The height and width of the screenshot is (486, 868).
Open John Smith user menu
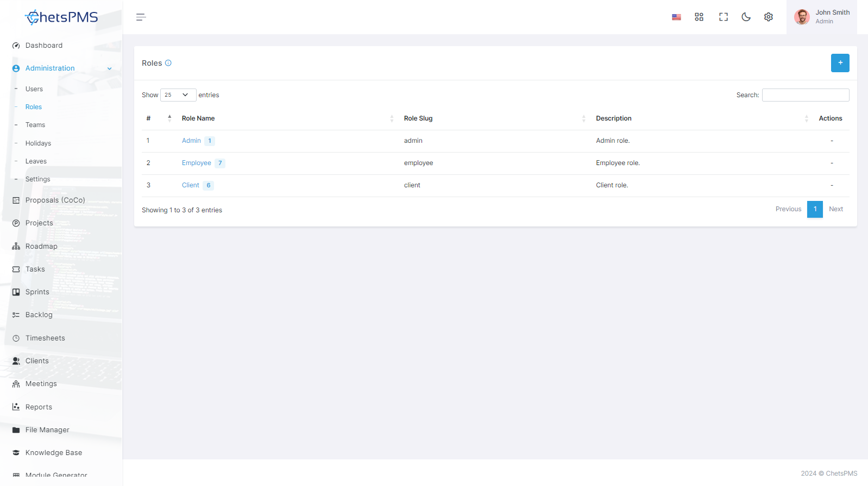(822, 17)
